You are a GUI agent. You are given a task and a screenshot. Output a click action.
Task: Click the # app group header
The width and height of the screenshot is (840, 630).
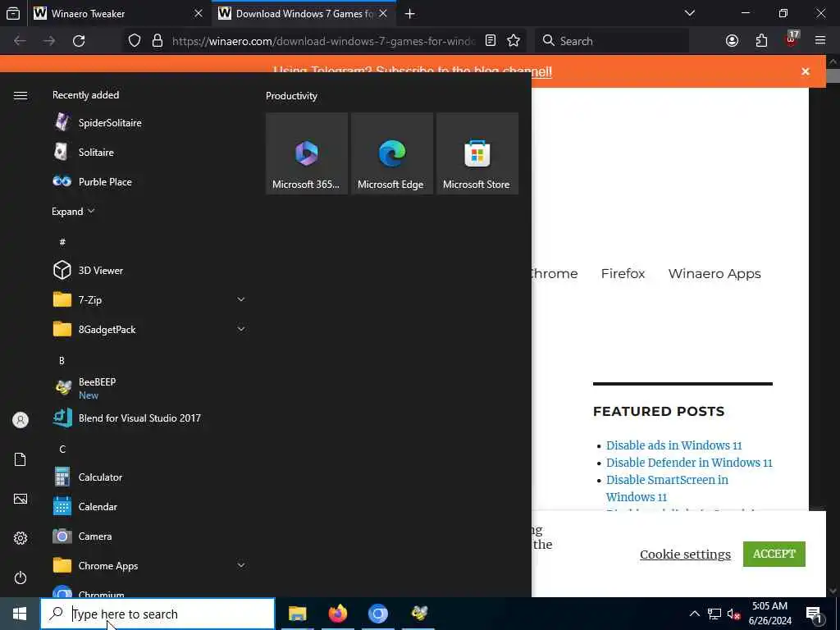(62, 242)
